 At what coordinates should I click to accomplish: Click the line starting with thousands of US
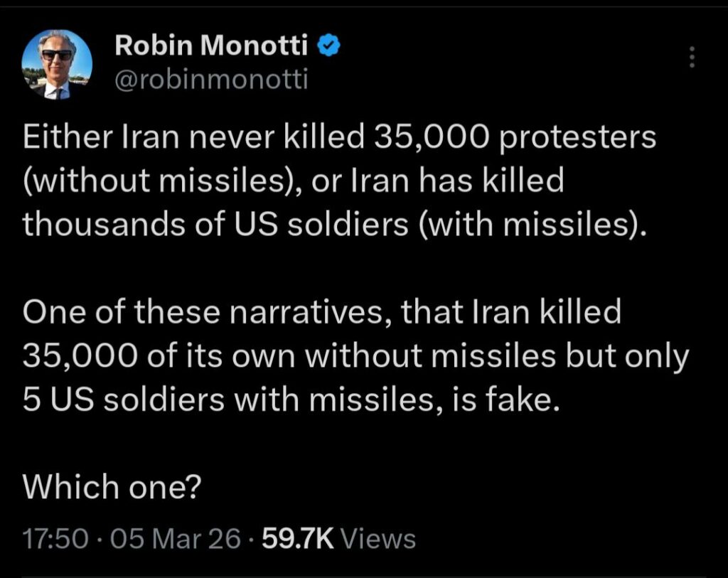coord(336,225)
